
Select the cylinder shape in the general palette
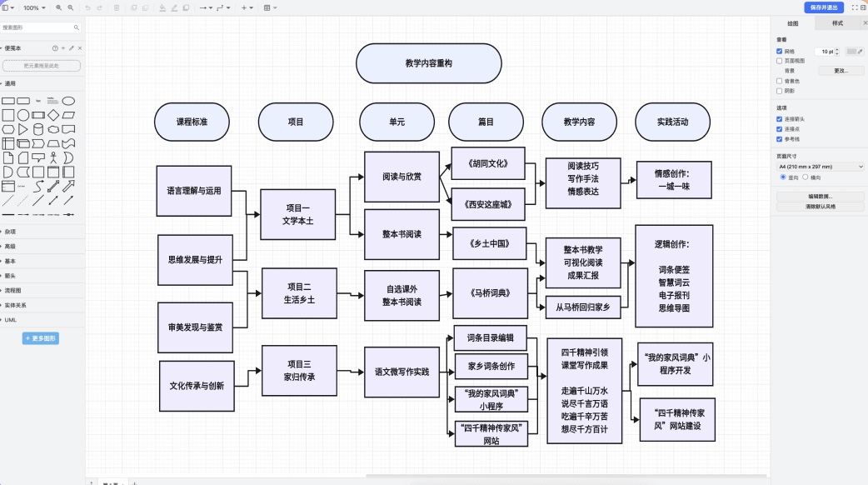coord(38,129)
